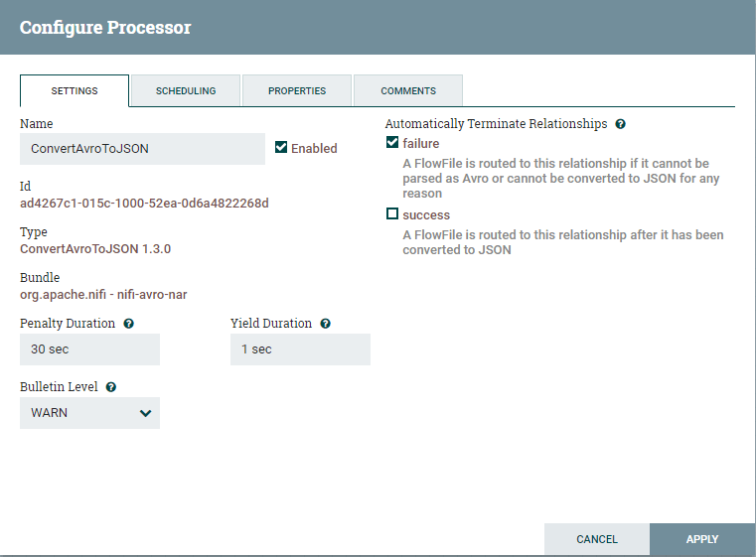Click the Type value ConvertAvroToJSON 1.3.0
The height and width of the screenshot is (557, 756).
tap(95, 249)
